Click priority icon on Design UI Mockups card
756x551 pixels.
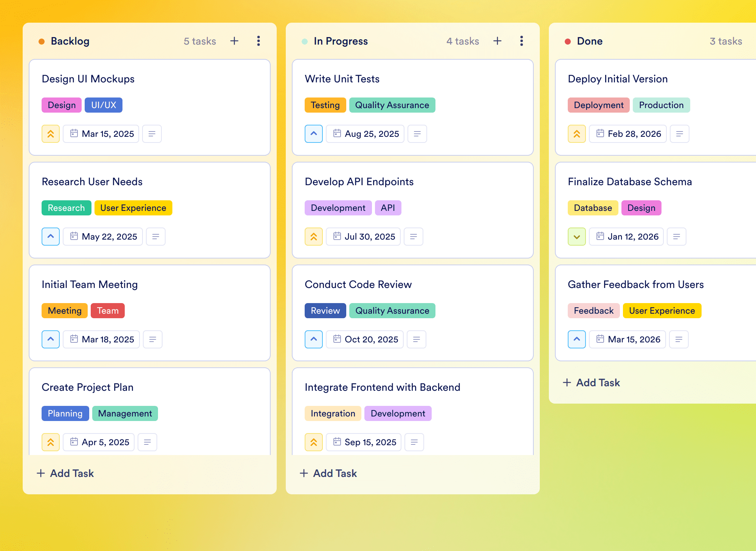pyautogui.click(x=51, y=134)
